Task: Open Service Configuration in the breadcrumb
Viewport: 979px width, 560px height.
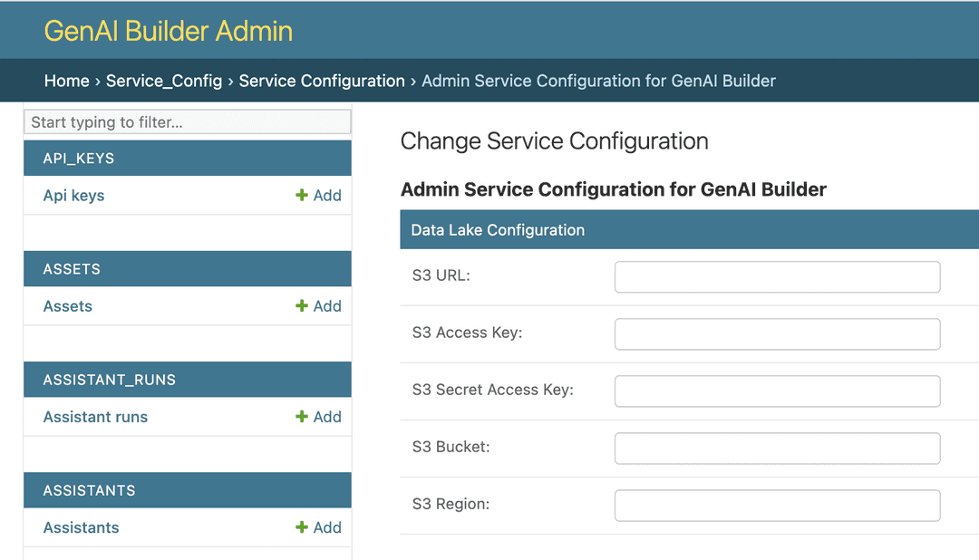Action: (x=322, y=81)
